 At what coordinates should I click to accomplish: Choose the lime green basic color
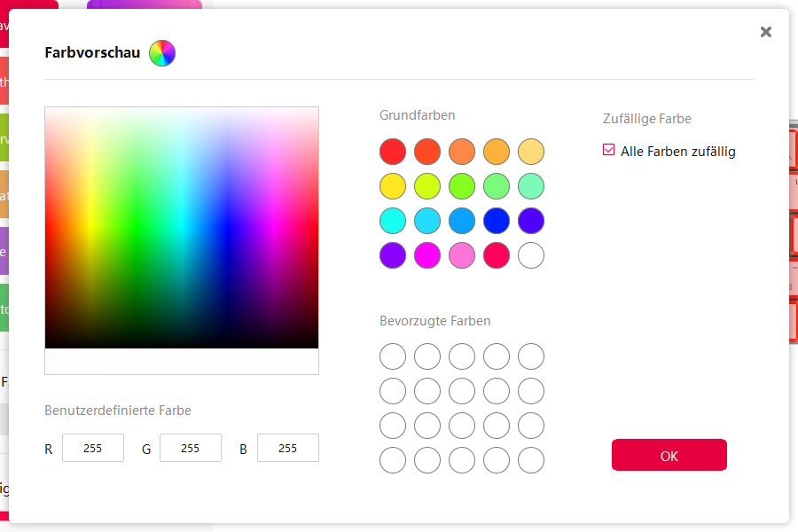pos(462,186)
